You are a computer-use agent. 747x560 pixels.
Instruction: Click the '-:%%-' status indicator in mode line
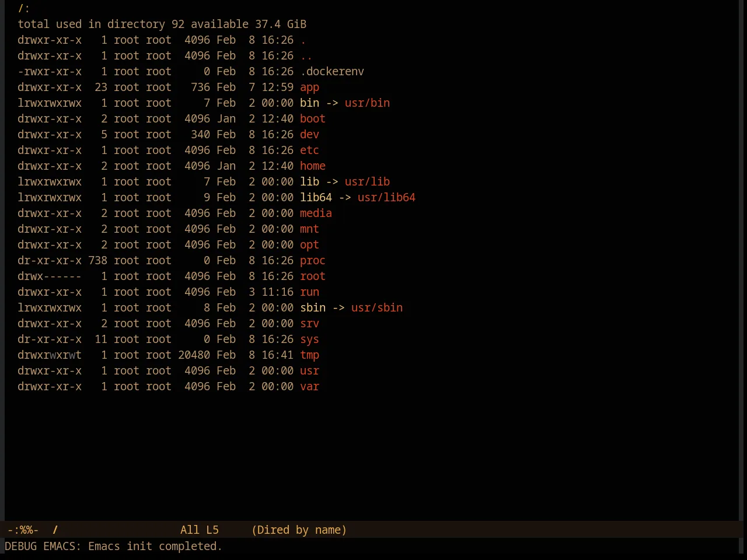[x=23, y=530]
